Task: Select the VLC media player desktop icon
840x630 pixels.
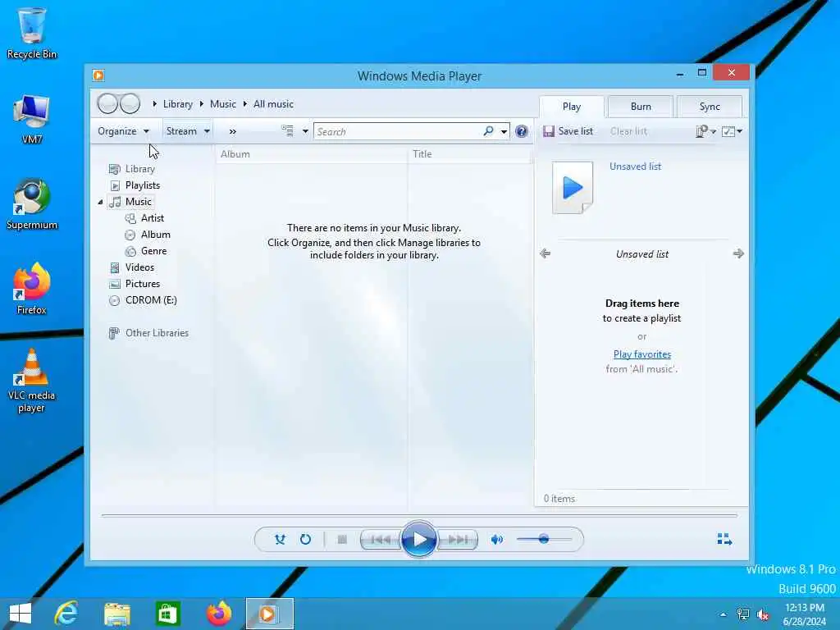Action: click(32, 381)
